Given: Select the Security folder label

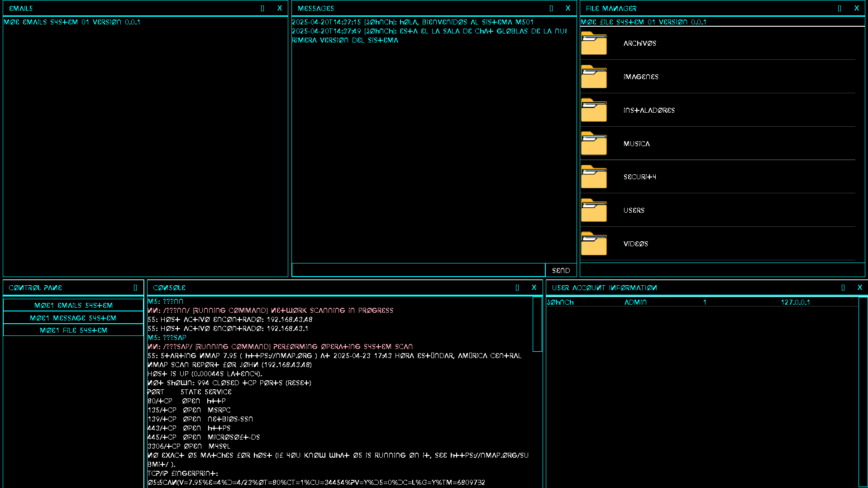Looking at the screenshot, I should point(639,177).
